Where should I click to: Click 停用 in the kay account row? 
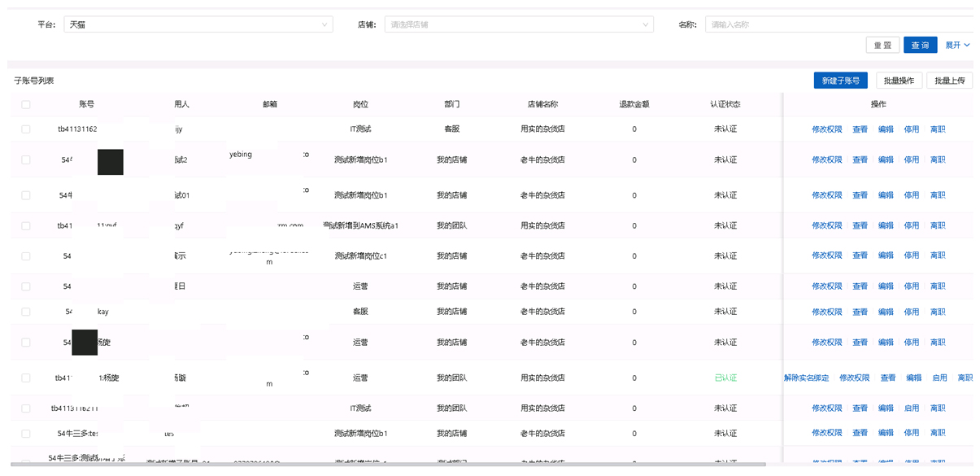click(912, 312)
